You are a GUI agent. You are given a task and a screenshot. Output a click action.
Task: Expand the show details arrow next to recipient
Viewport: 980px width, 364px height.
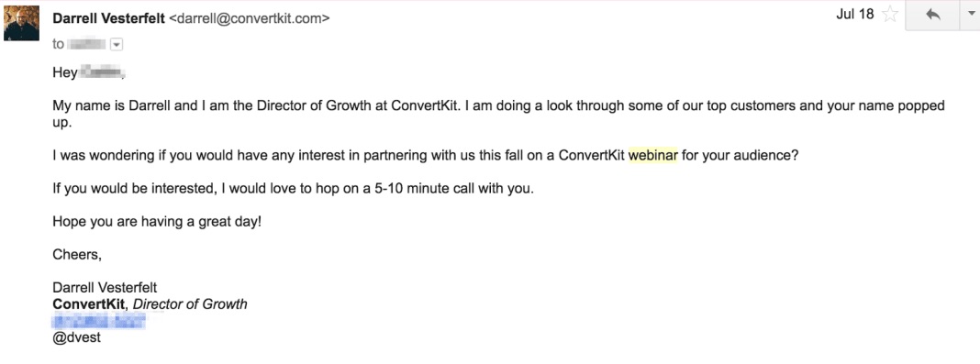pos(117,44)
